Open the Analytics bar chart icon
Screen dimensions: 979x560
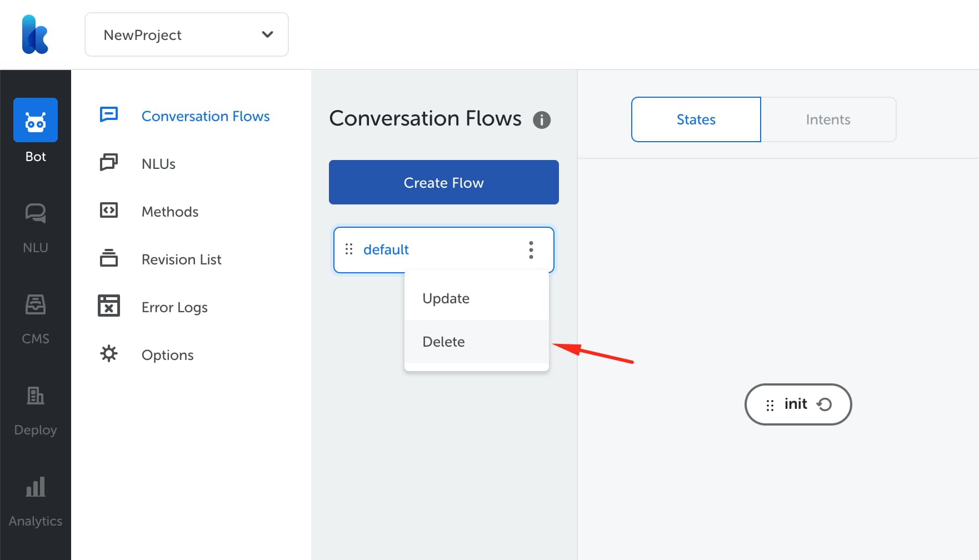[36, 487]
